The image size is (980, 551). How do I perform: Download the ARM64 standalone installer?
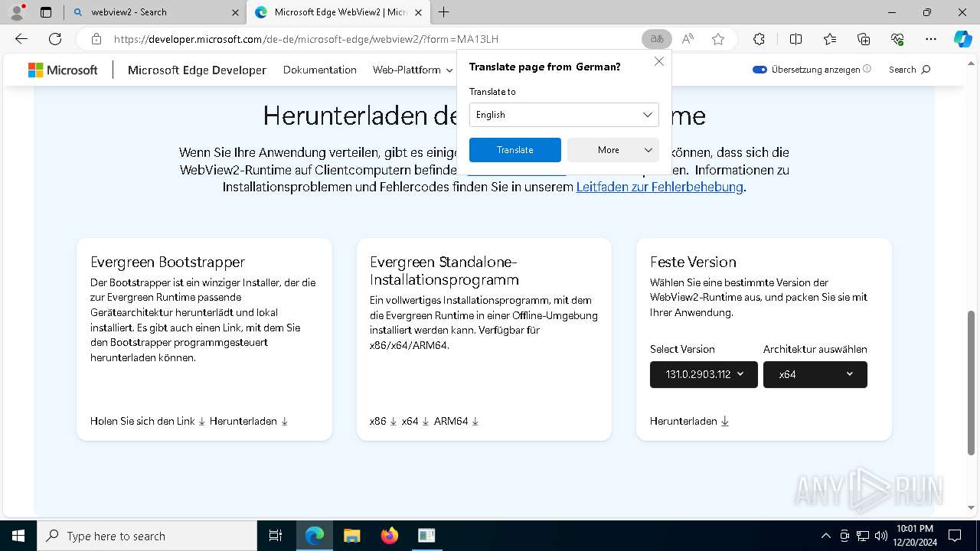[456, 421]
